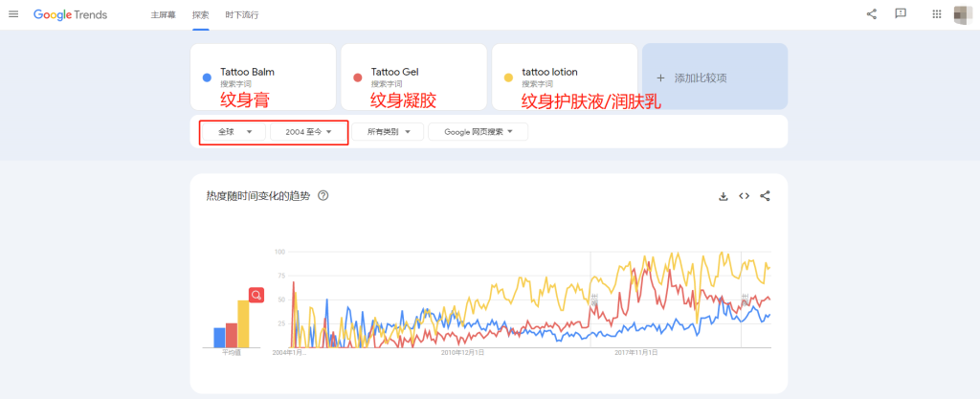Open the embed code icon
The image size is (980, 399).
[744, 196]
